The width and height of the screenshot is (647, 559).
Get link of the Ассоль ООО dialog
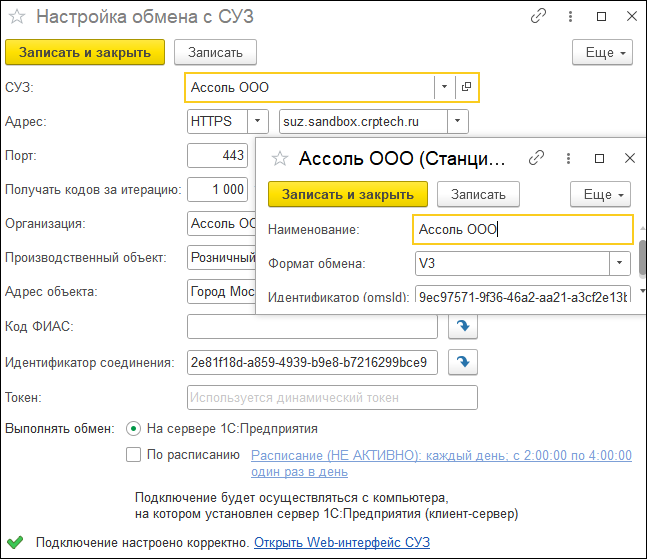[x=536, y=158]
